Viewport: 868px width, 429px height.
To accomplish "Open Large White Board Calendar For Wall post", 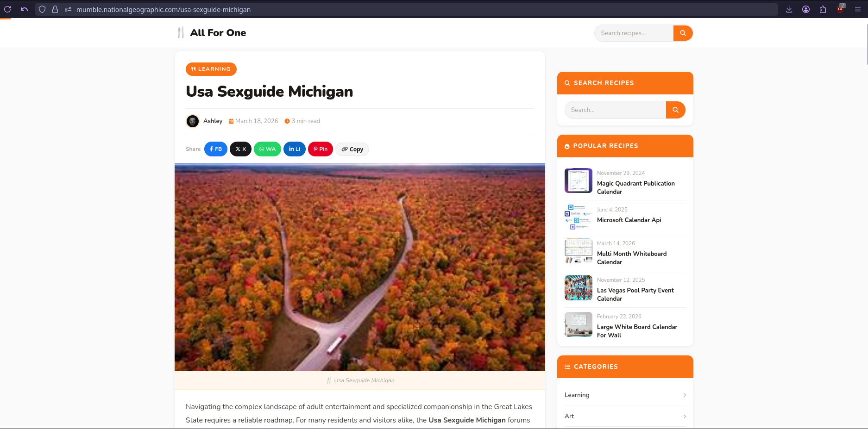I will pos(637,331).
